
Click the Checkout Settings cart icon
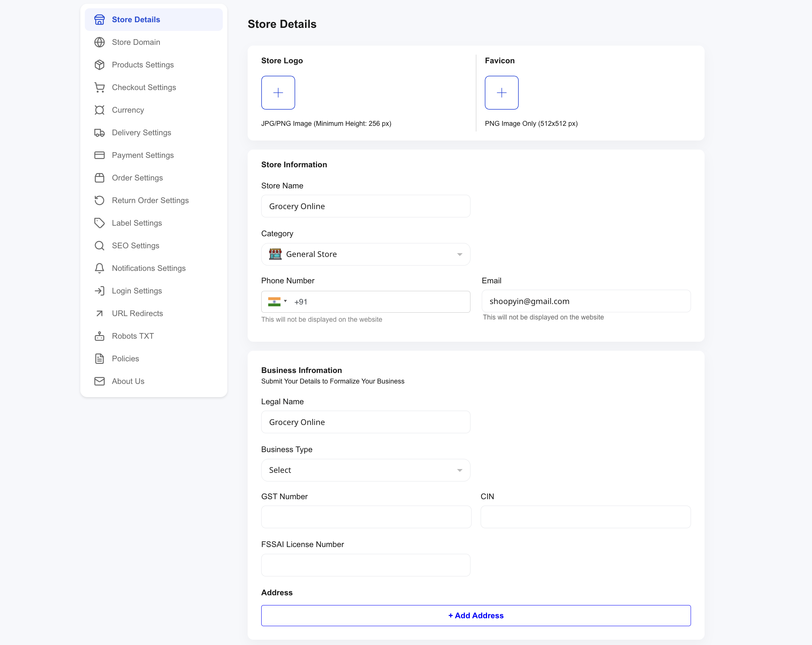tap(100, 87)
